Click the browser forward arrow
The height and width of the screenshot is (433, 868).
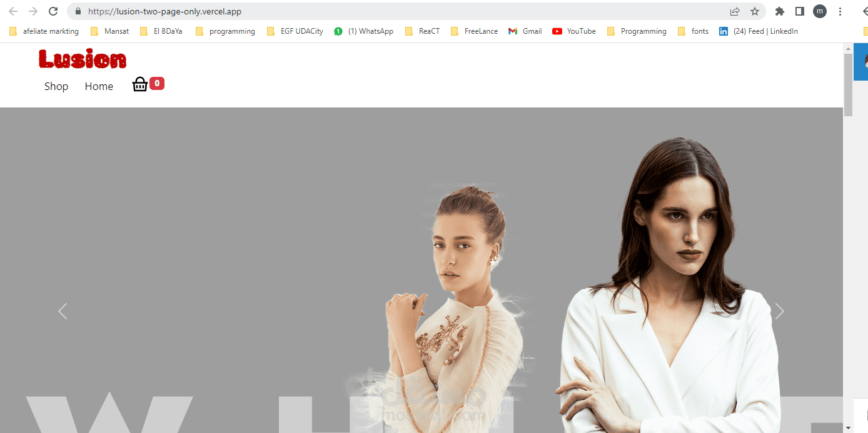pos(33,11)
